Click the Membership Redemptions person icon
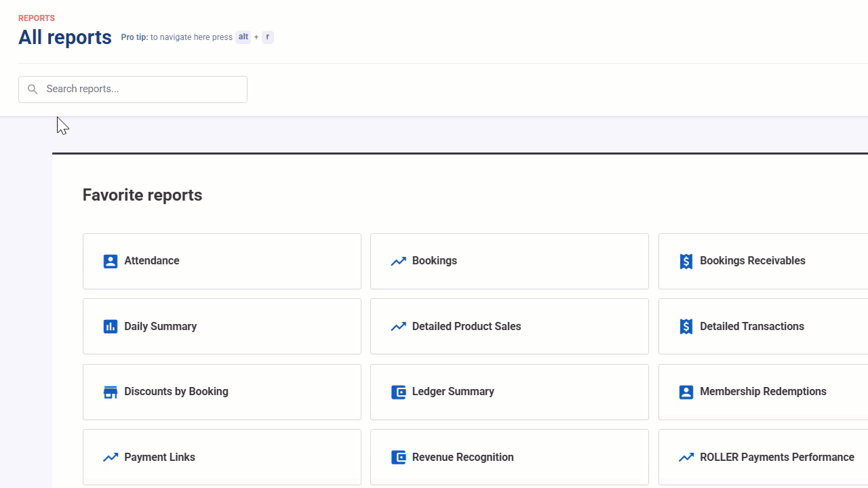The height and width of the screenshot is (488, 868). pyautogui.click(x=686, y=392)
